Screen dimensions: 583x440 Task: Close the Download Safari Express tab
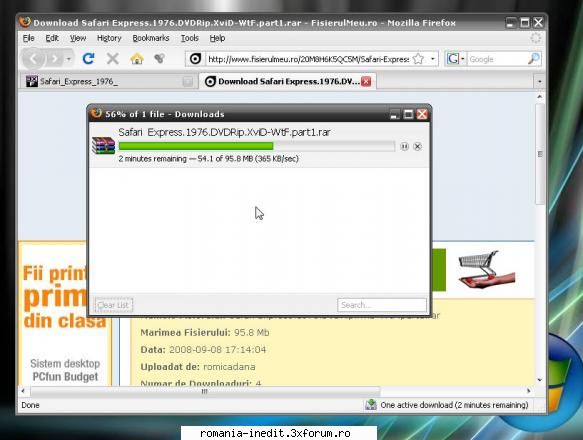tap(366, 81)
